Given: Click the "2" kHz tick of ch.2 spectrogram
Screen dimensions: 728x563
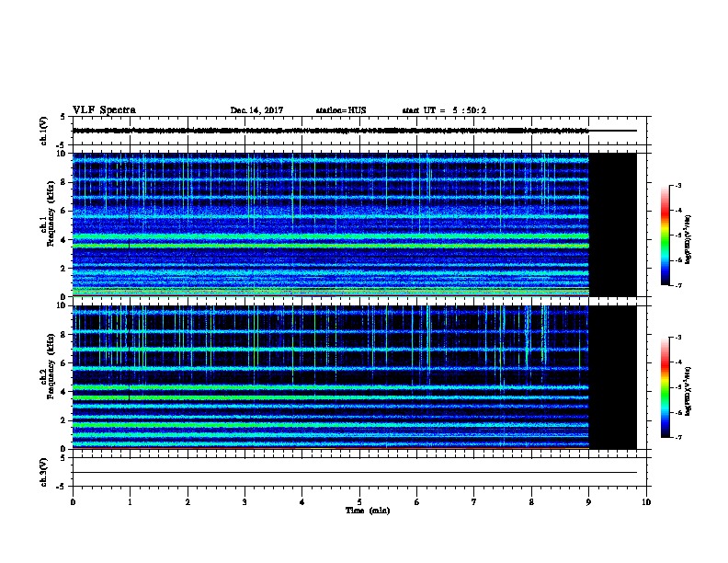Looking at the screenshot, I should (x=63, y=420).
